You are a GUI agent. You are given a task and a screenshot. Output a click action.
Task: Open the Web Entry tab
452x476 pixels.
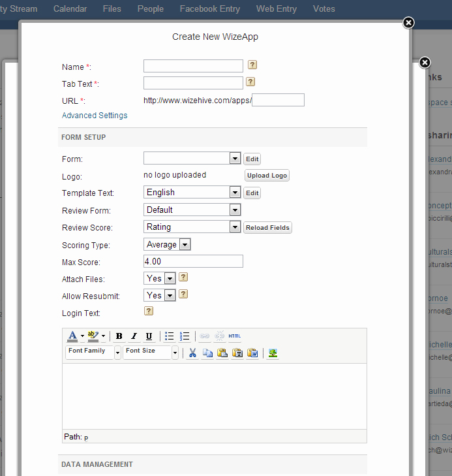tap(277, 8)
